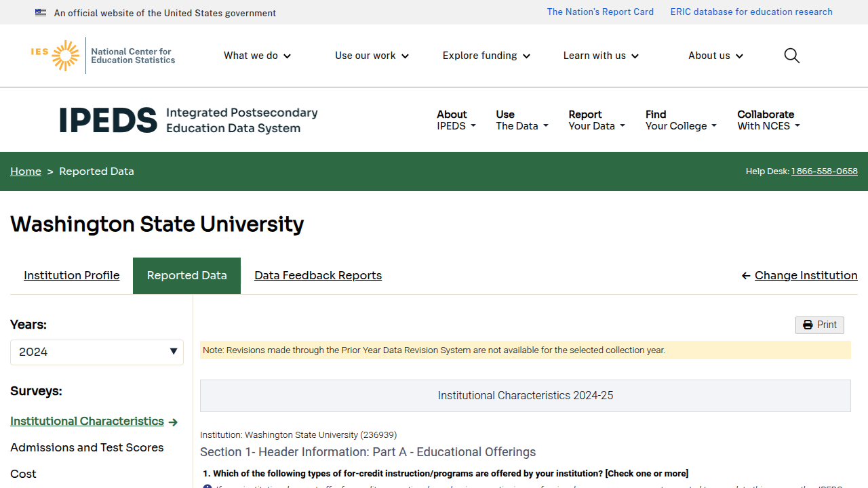
Task: Click question 1 for-credit instruction text
Action: point(446,474)
